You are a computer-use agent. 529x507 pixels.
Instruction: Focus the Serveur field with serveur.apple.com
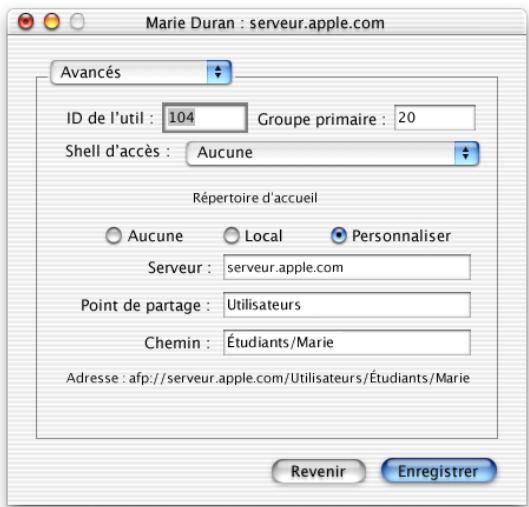pyautogui.click(x=347, y=267)
